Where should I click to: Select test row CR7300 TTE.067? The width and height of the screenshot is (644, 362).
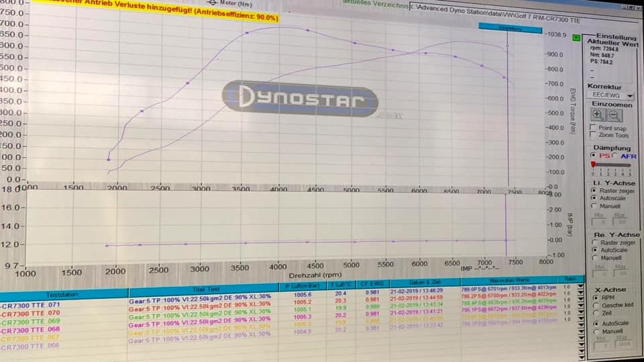pyautogui.click(x=31, y=338)
